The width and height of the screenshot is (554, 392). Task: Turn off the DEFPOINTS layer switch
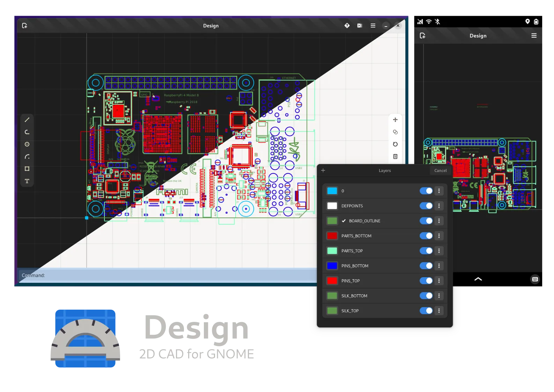click(426, 206)
